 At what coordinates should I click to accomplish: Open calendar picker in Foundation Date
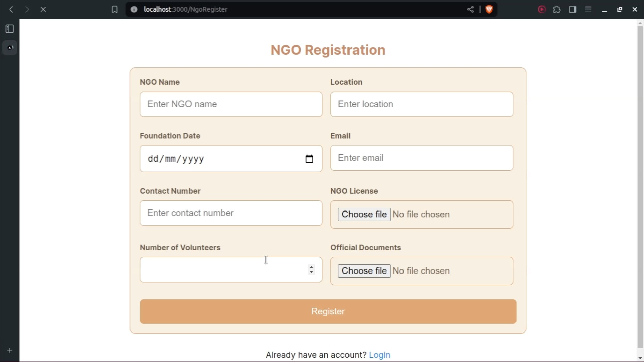(309, 159)
